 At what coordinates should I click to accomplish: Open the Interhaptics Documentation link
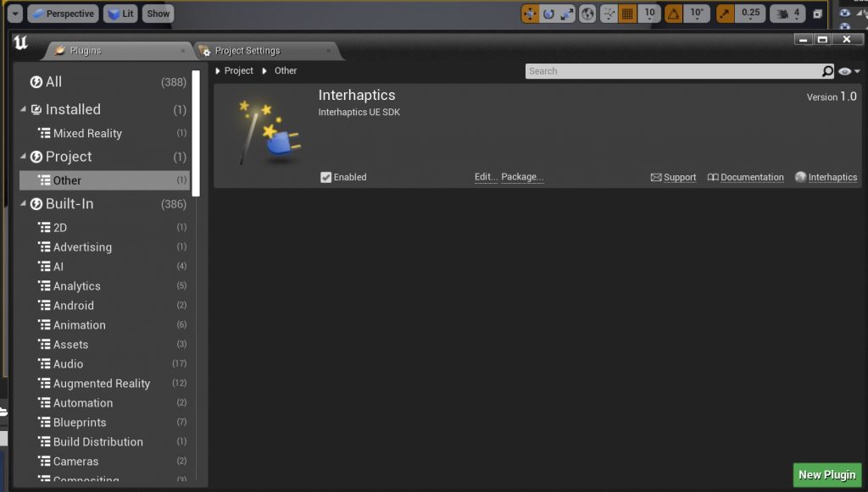746,178
